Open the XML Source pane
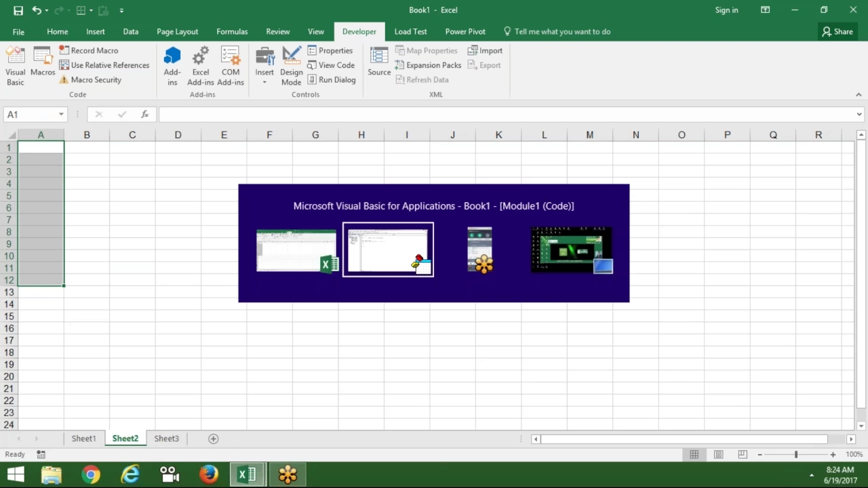Image resolution: width=868 pixels, height=488 pixels. click(x=379, y=62)
